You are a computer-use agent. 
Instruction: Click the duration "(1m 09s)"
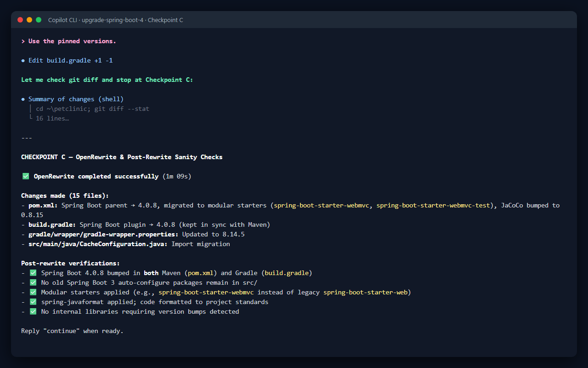[177, 177]
